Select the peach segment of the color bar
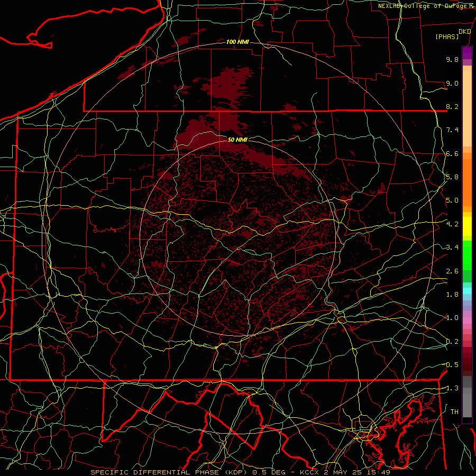 (x=467, y=109)
